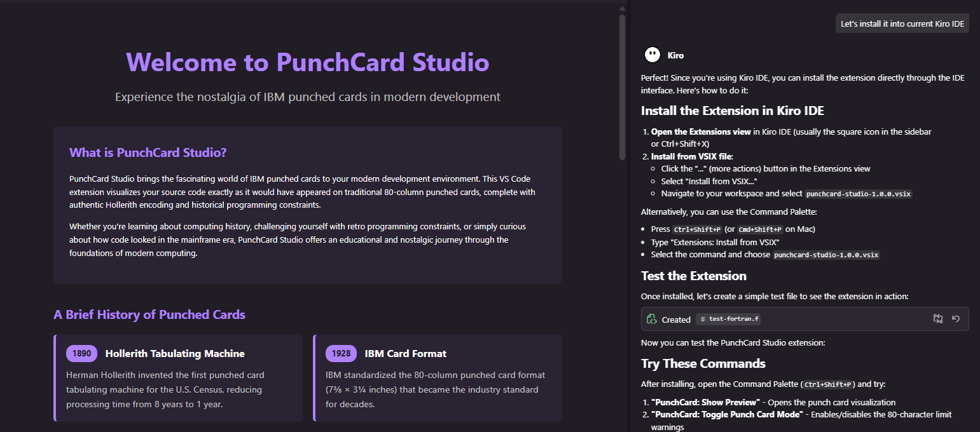Click the Ctrl+Shift+P chip under Try These Commands

(829, 384)
